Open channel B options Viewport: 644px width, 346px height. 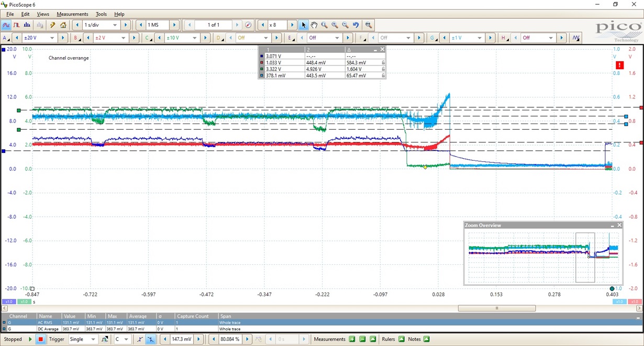click(x=77, y=38)
